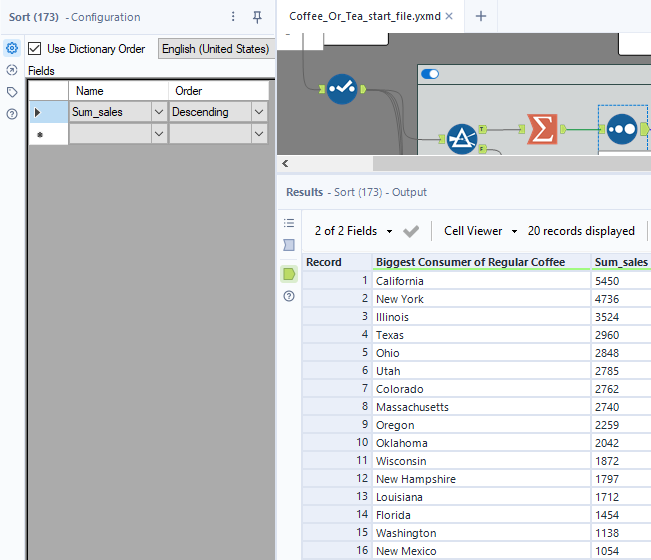Select the Florida cell
Viewport: 651px width, 560px height.
[x=481, y=515]
